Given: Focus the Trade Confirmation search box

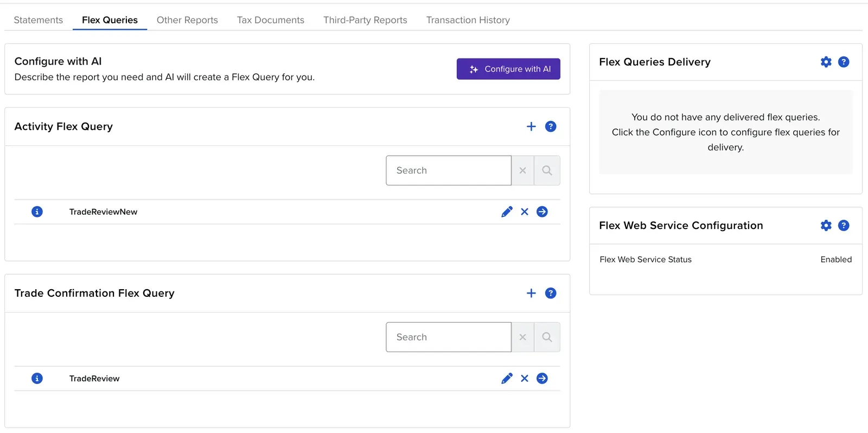Looking at the screenshot, I should 449,337.
